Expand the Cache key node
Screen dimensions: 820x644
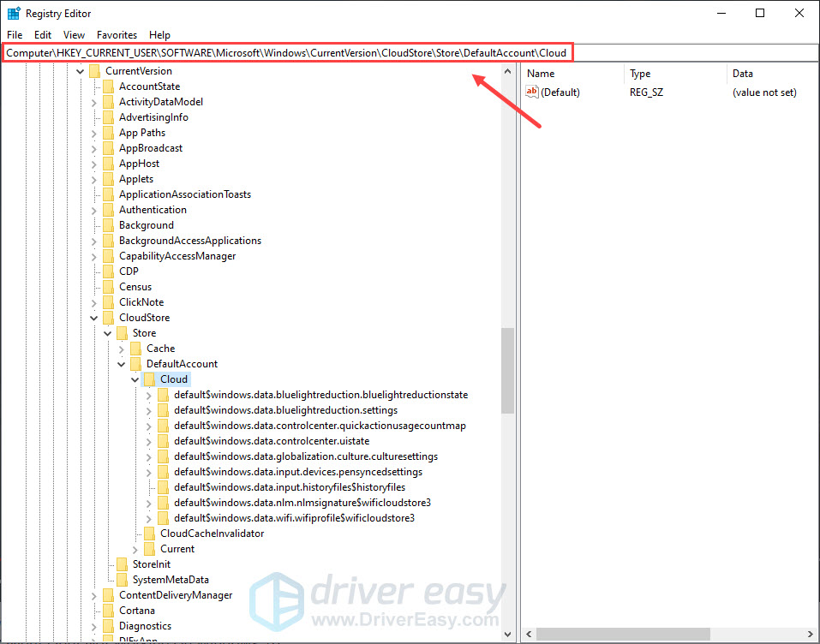pos(121,349)
